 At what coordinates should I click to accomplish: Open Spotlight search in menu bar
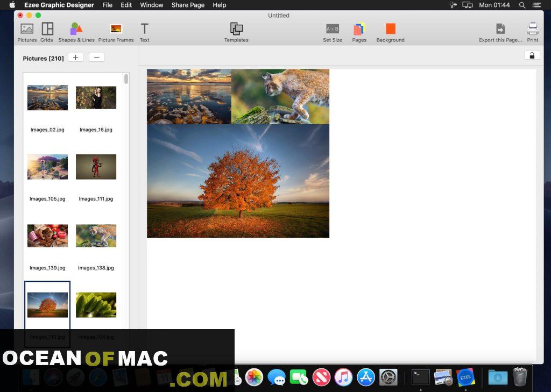[x=522, y=5]
